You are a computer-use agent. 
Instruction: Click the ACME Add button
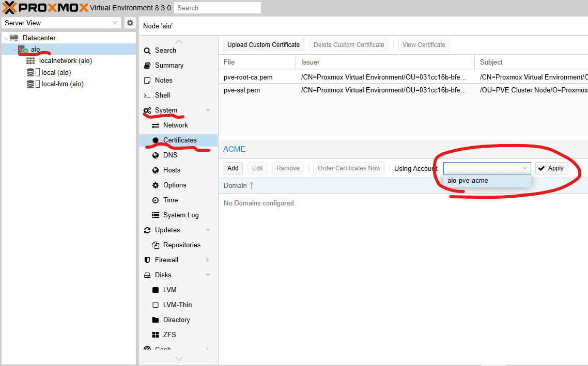click(x=233, y=168)
